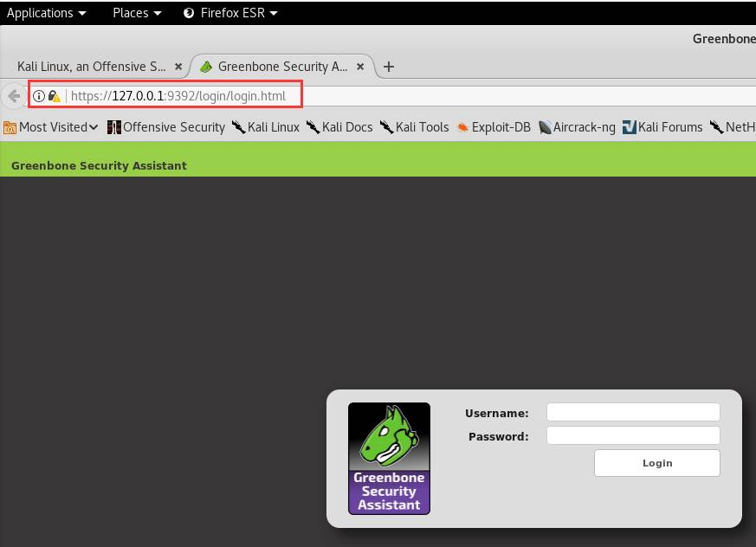Close the Kali Linux tab
The image size is (756, 547).
click(x=178, y=67)
